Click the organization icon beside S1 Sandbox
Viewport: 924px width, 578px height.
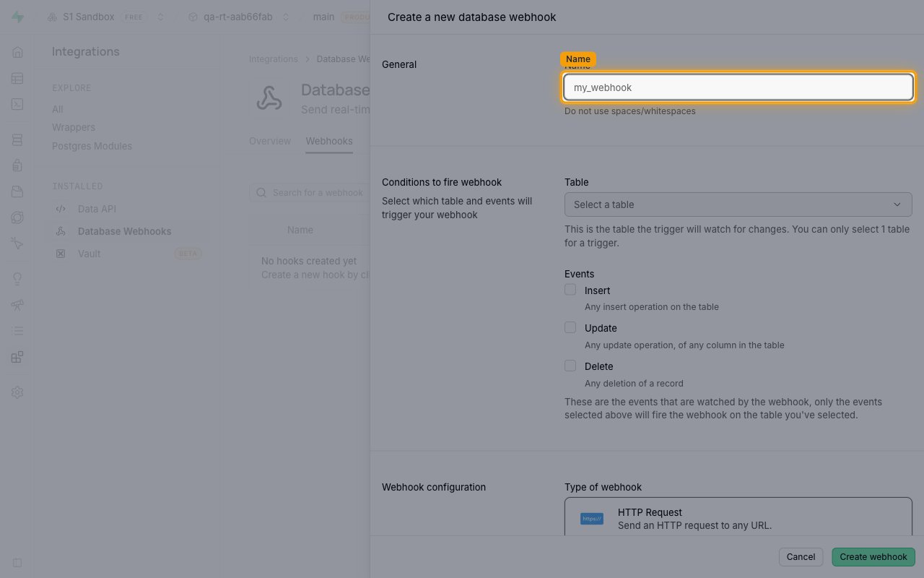pos(53,17)
